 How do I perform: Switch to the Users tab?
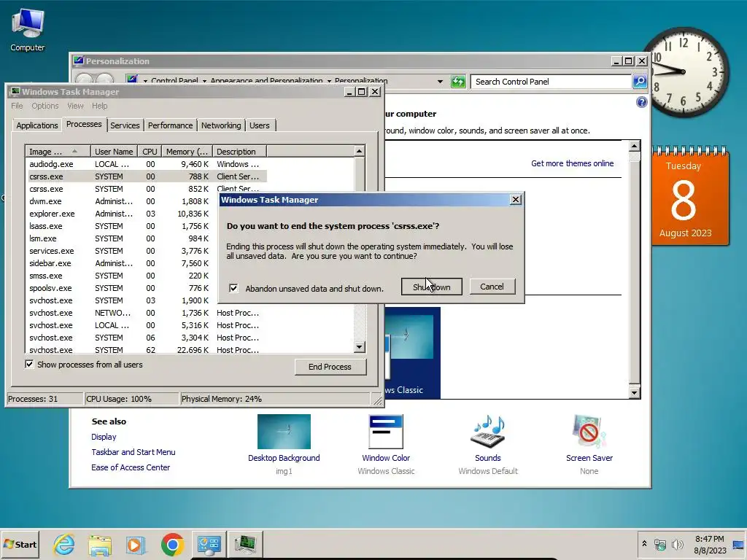click(x=260, y=125)
